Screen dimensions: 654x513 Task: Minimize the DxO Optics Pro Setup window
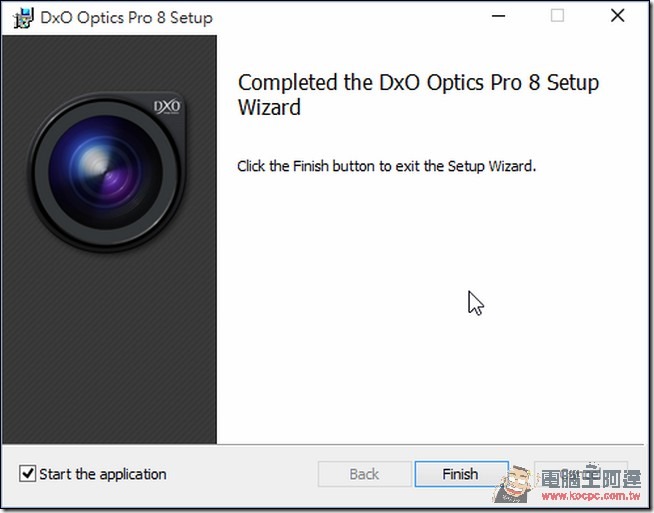pos(498,16)
